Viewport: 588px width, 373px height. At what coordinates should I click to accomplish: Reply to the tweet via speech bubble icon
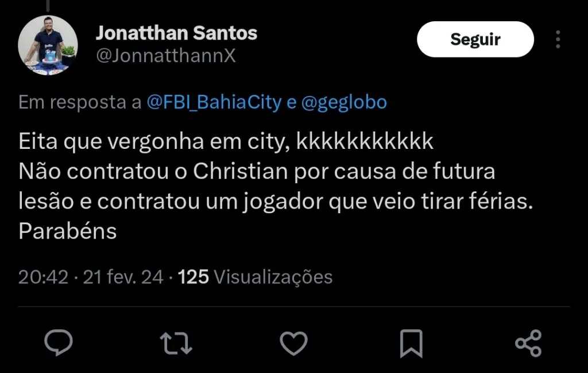[59, 343]
